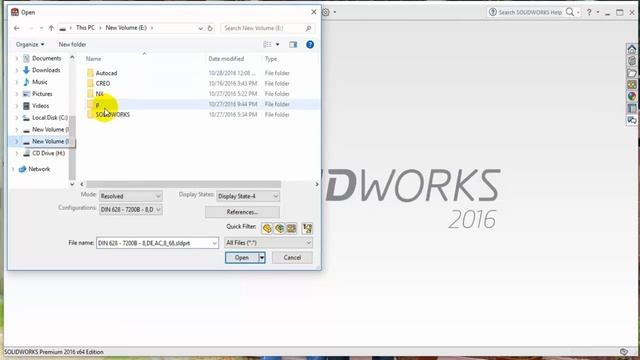Click the navigation pane vertical scrollbar
This screenshot has width=640, height=360.
[72, 148]
